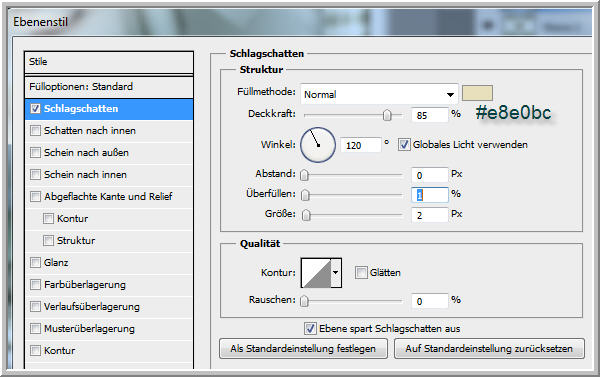Image resolution: width=600 pixels, height=377 pixels.
Task: Select the Musterüberlagerung row label
Action: pyautogui.click(x=89, y=328)
